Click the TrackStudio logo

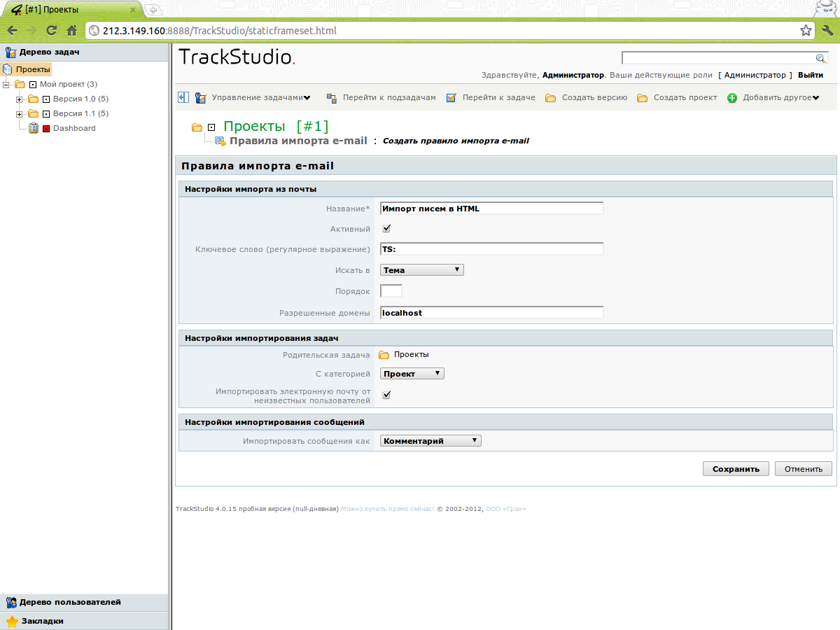pos(237,57)
